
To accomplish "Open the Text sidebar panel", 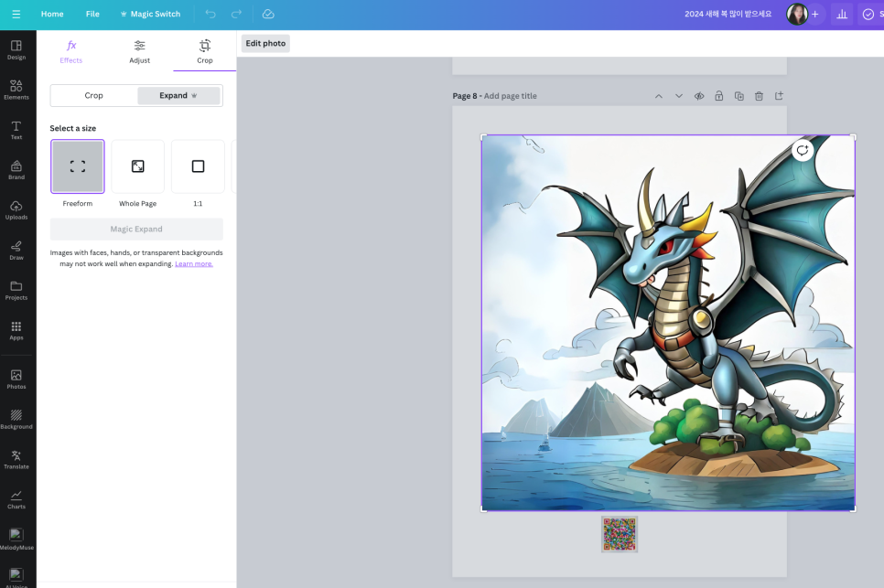I will click(x=16, y=130).
